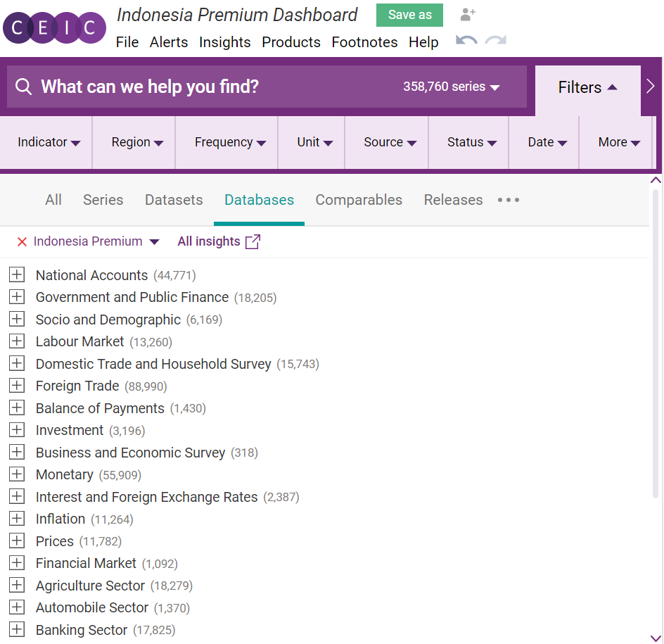The height and width of the screenshot is (644, 664).
Task: Expand the Labour Market node
Action: 16,341
